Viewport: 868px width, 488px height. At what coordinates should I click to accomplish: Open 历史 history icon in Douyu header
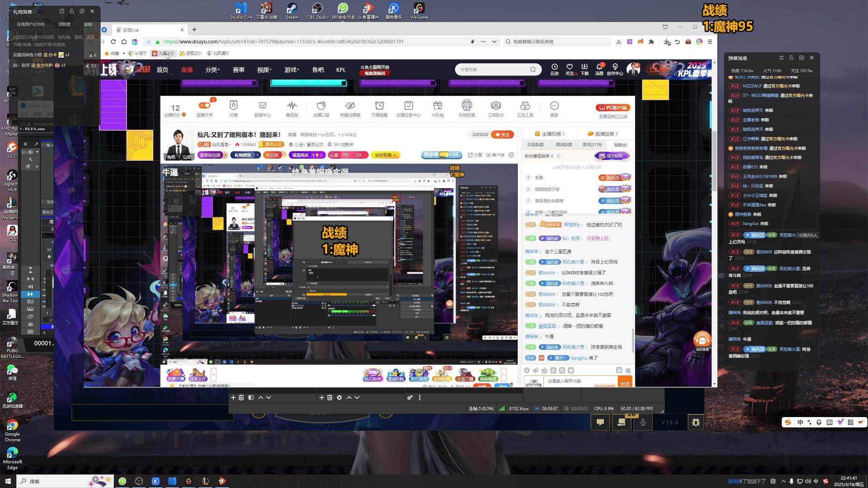(555, 69)
